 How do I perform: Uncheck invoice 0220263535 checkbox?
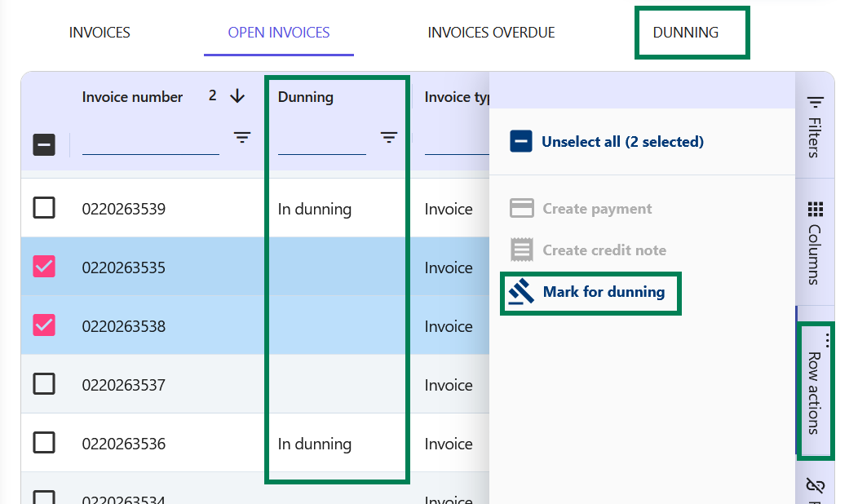[44, 267]
